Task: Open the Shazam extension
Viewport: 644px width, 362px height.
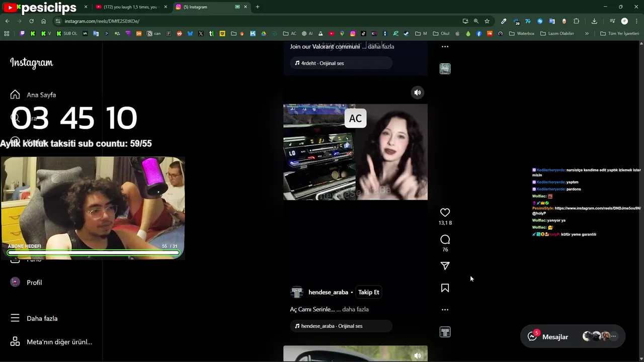Action: pyautogui.click(x=540, y=21)
